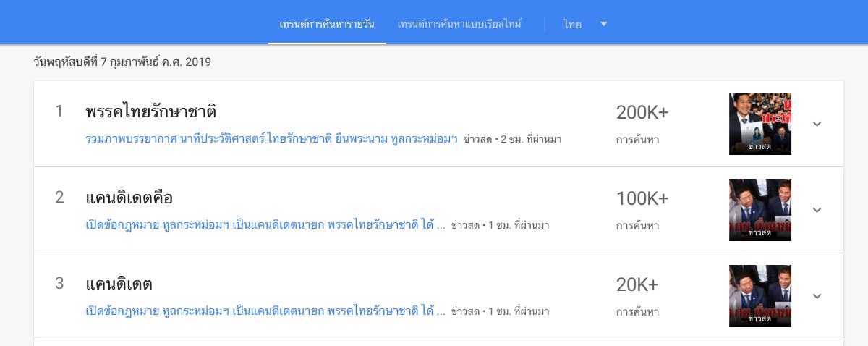The image size is (868, 346).
Task: Click the 20K+ search count
Action: tap(637, 285)
